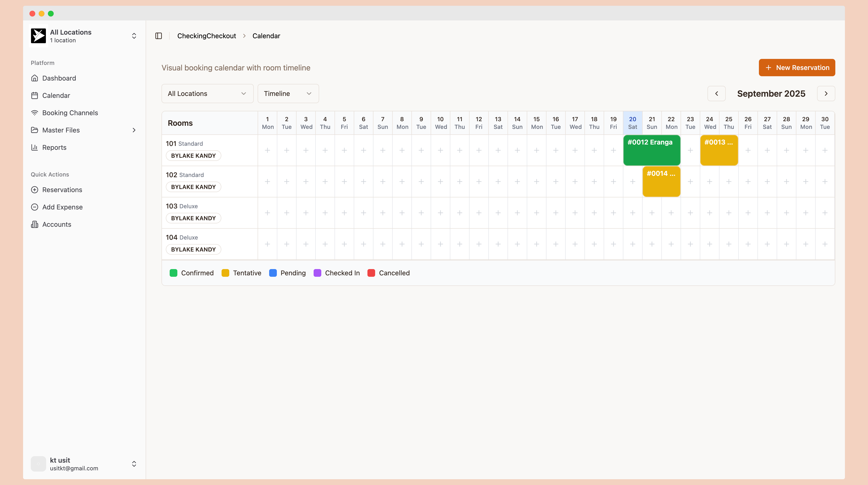Open Calendar in the sidebar
The height and width of the screenshot is (485, 868).
point(56,95)
